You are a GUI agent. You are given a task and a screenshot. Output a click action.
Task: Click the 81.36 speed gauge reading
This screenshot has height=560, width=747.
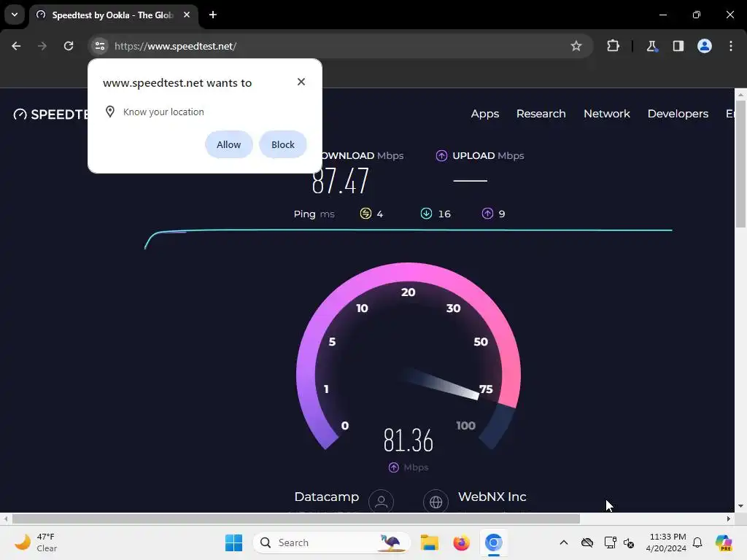(409, 440)
